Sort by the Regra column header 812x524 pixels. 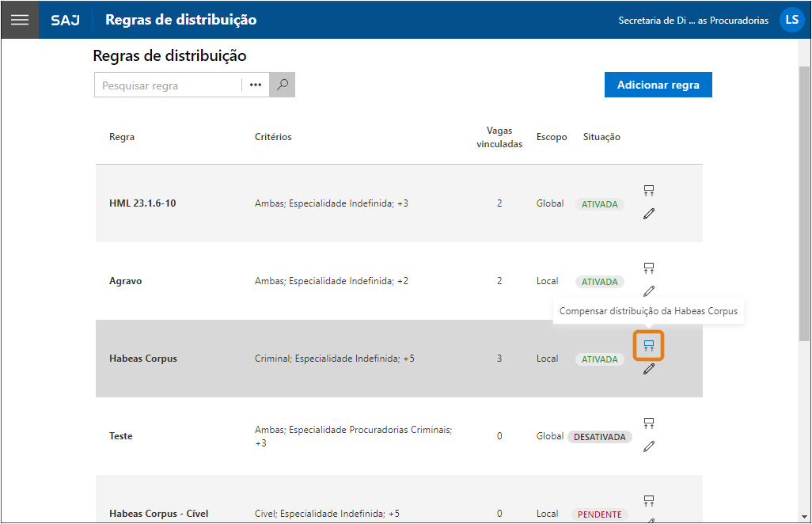122,137
